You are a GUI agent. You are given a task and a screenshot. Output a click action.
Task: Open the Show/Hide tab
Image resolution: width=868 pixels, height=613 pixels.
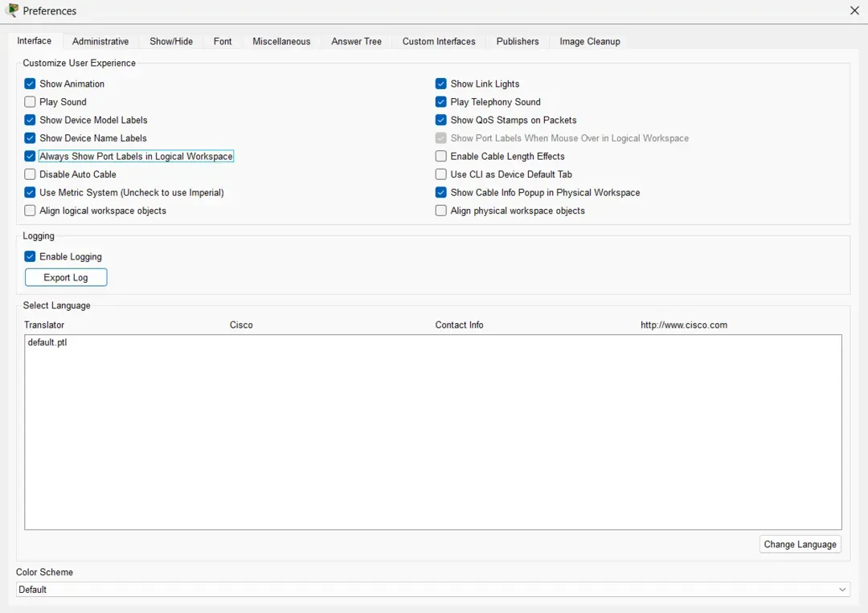pos(171,42)
